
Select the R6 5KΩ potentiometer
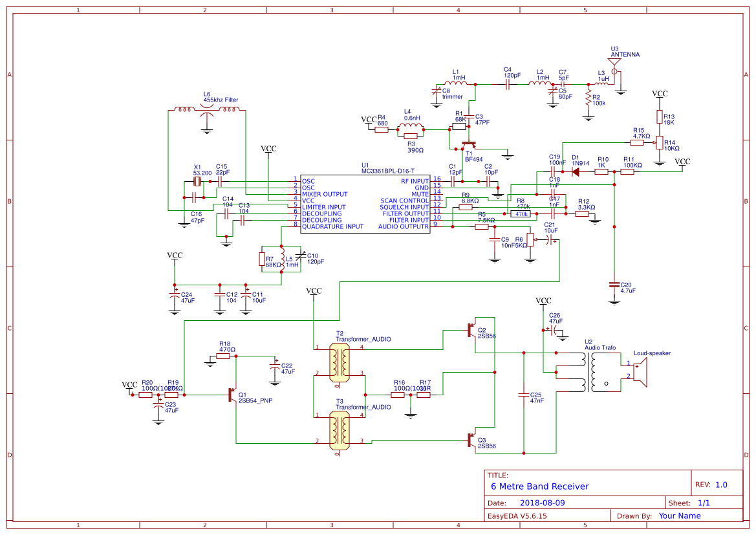pos(530,240)
